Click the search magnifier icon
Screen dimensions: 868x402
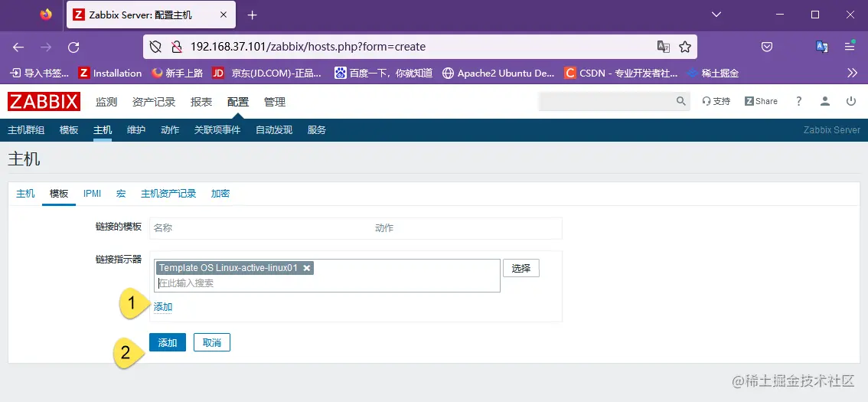(x=681, y=101)
